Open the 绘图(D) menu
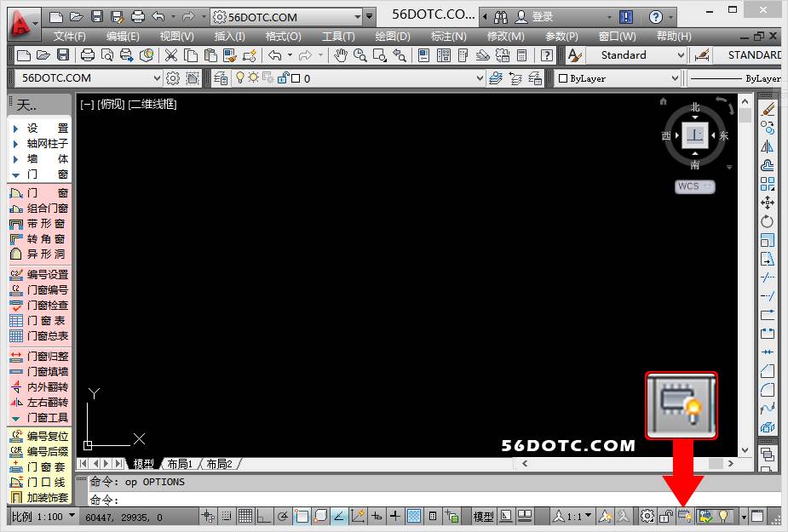The width and height of the screenshot is (788, 532). click(x=392, y=37)
